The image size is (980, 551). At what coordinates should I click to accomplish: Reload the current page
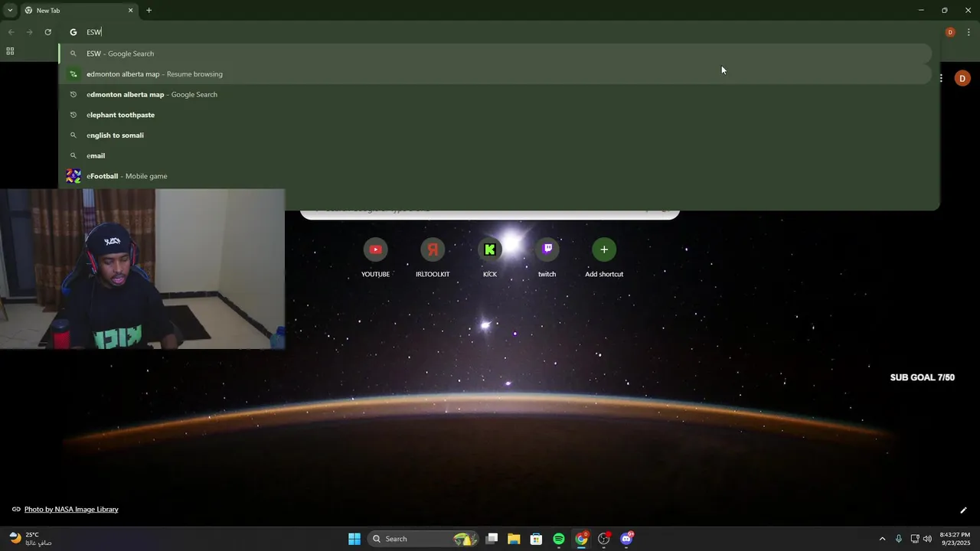47,32
